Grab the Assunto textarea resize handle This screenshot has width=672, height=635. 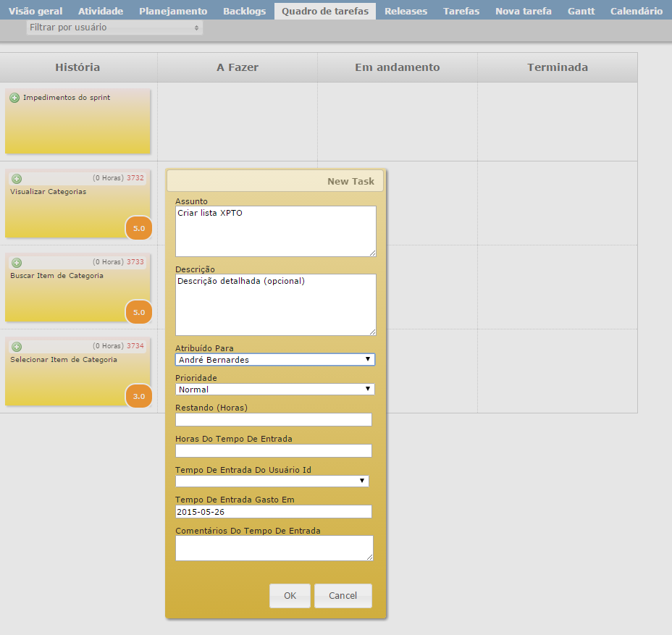click(x=372, y=253)
